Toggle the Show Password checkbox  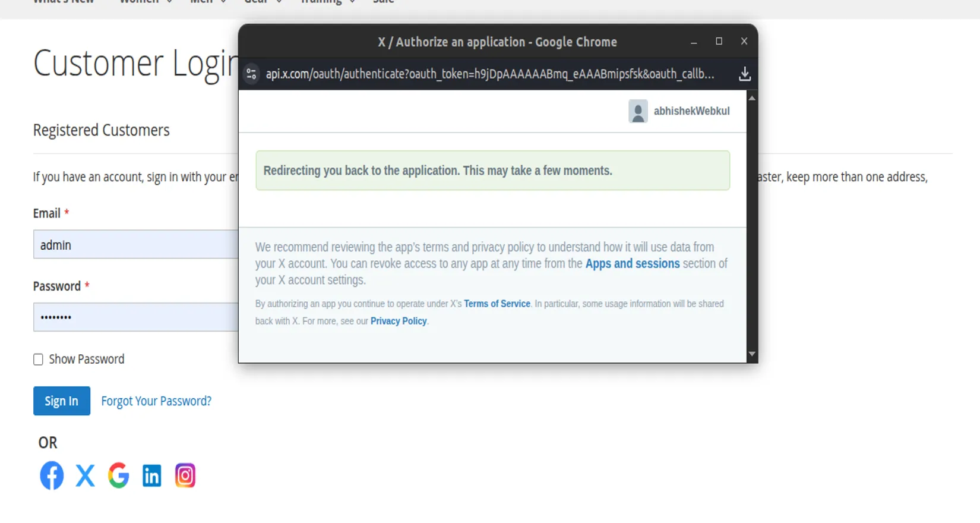coord(38,360)
